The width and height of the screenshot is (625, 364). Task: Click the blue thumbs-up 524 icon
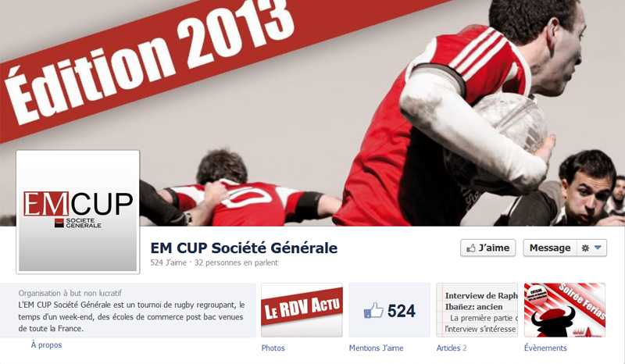pos(373,310)
